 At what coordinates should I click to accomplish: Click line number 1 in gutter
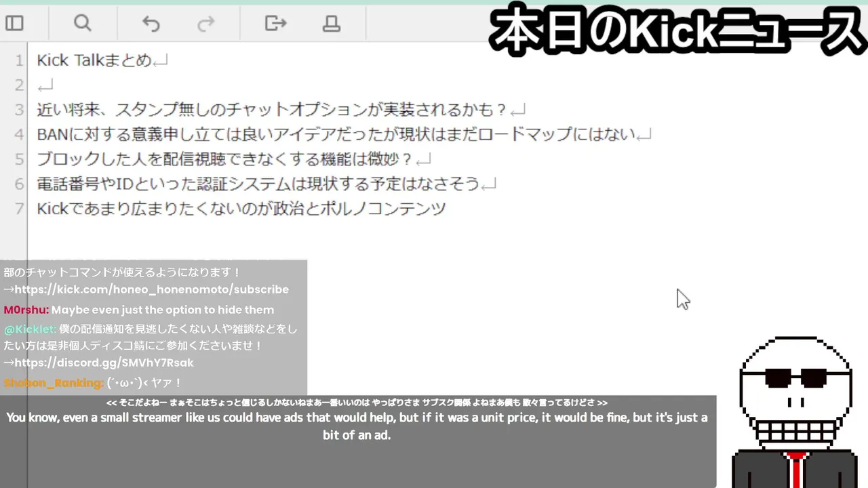coord(20,60)
